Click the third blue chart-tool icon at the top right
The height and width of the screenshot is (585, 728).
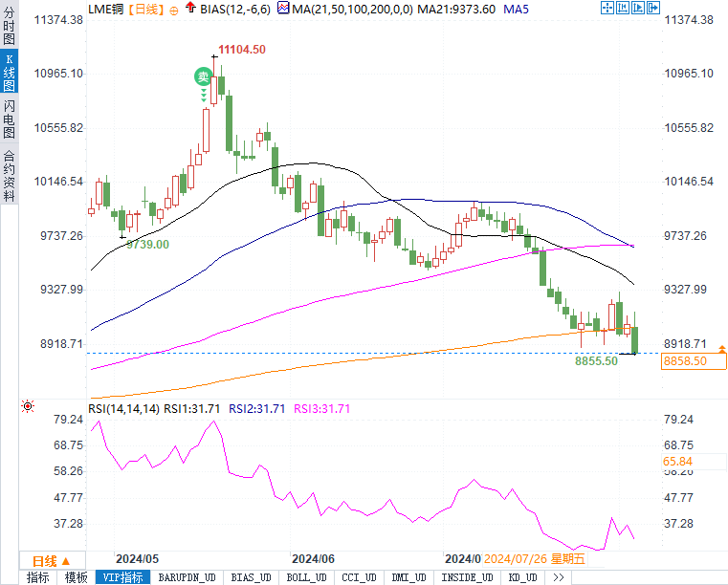(638, 8)
